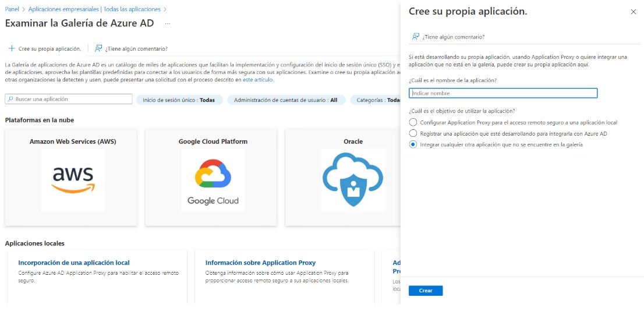Choose Integrar cualquier otra aplicación radio option

pos(413,144)
